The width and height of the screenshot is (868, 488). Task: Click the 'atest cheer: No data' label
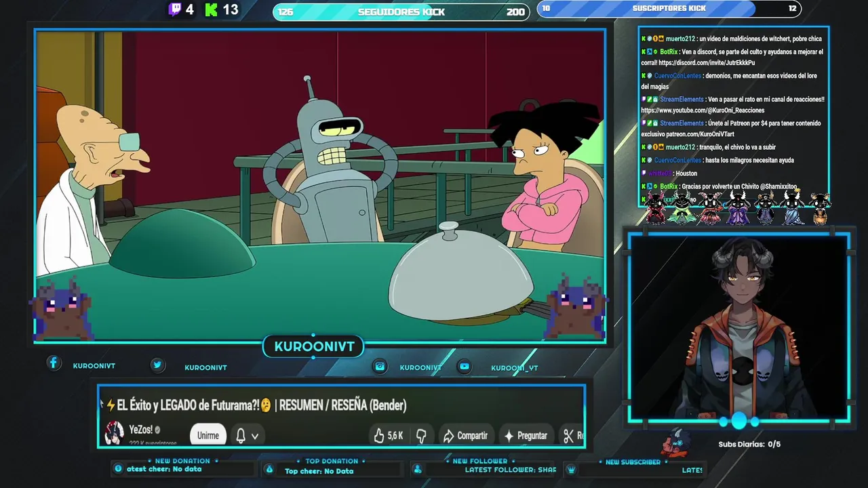pos(164,469)
